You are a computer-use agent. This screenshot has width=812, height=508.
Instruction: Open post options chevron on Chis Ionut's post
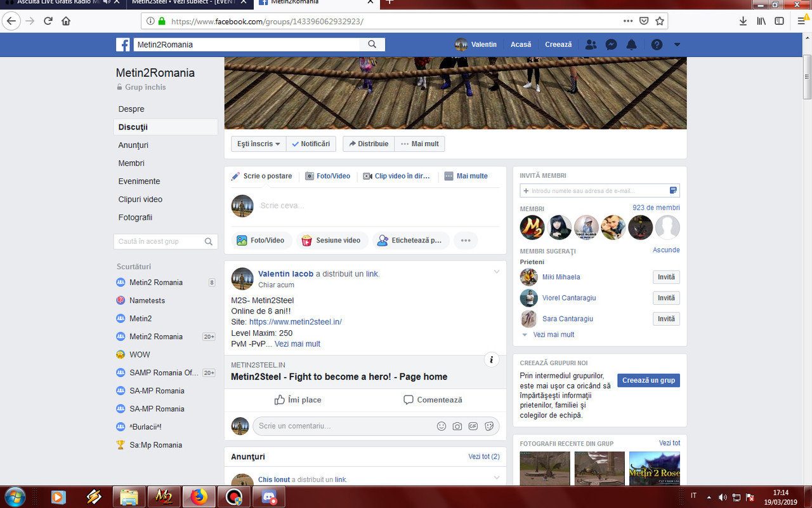496,478
